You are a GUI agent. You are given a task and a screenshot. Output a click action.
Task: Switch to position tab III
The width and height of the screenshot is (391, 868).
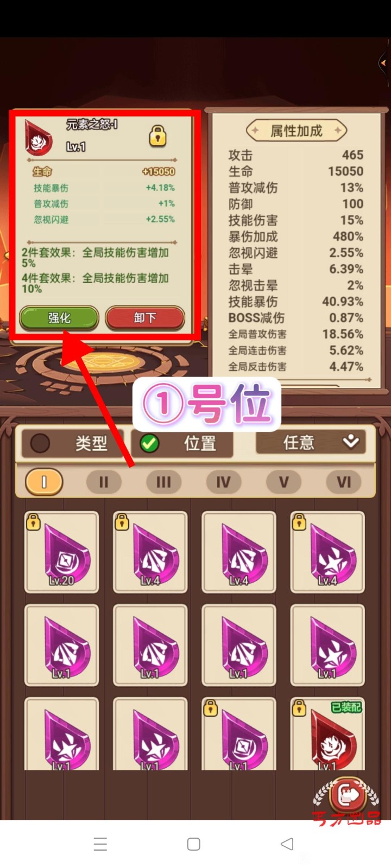[x=163, y=482]
